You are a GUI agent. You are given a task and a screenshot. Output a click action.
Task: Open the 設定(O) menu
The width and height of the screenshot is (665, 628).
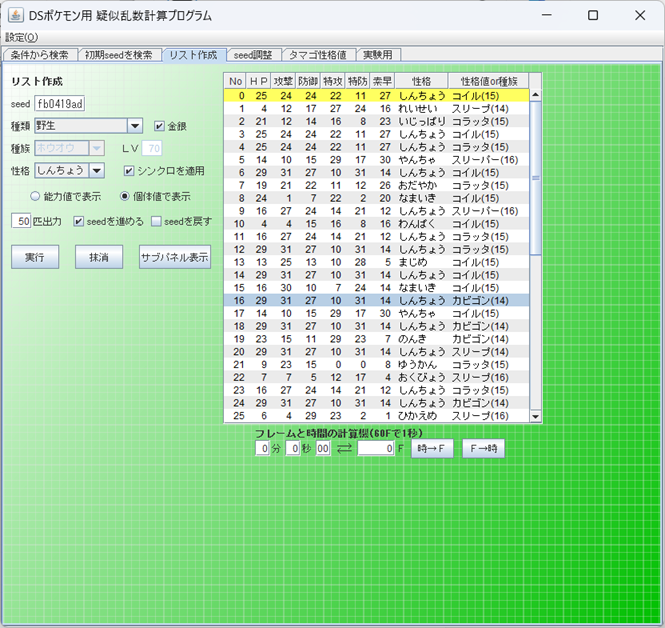tap(22, 37)
